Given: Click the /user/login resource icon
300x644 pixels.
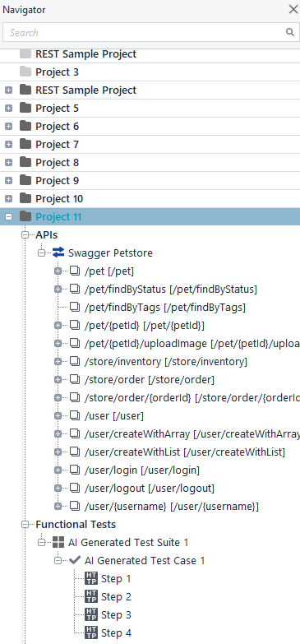Looking at the screenshot, I should pos(74,470).
